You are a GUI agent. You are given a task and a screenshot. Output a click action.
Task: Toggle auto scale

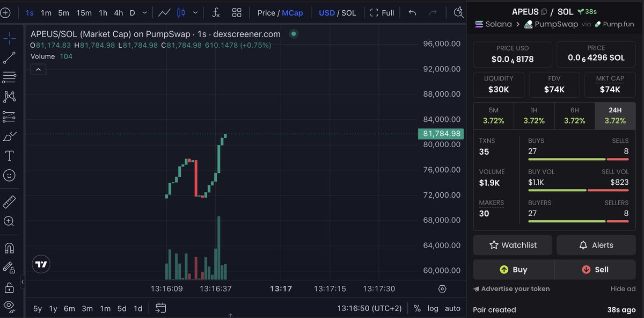(x=453, y=308)
